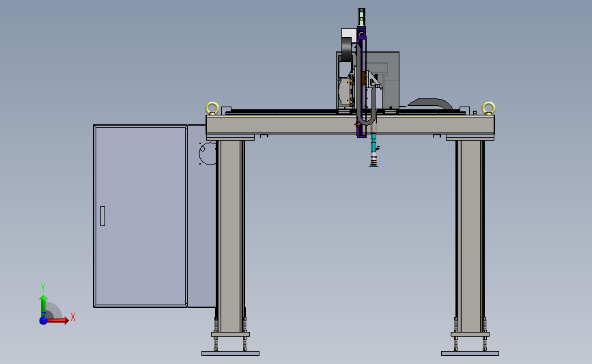The height and width of the screenshot is (364, 592).
Task: Select the left yellow lifting eye bolt
Action: click(x=212, y=108)
